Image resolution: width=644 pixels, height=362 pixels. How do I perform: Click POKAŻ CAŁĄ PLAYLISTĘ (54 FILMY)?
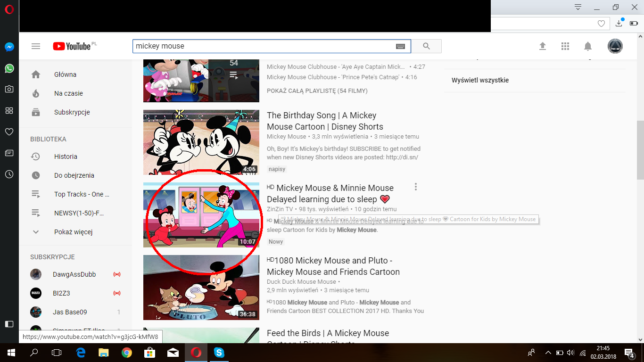coord(317,90)
